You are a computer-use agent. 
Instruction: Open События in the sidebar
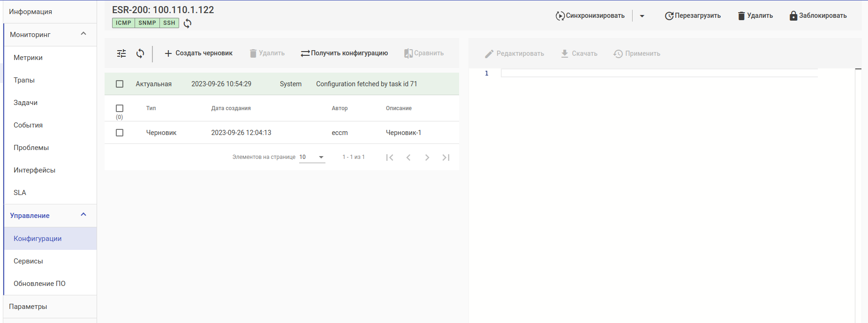pyautogui.click(x=50, y=125)
